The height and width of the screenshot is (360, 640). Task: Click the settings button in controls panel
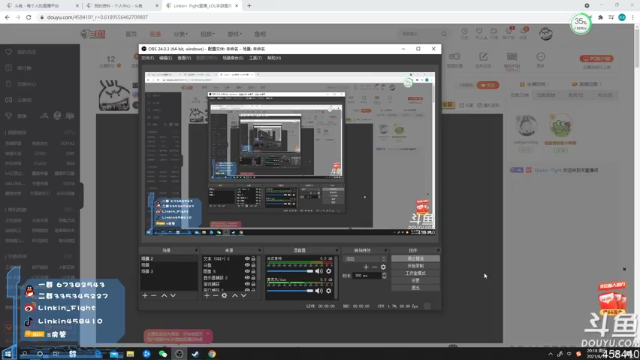click(x=416, y=280)
